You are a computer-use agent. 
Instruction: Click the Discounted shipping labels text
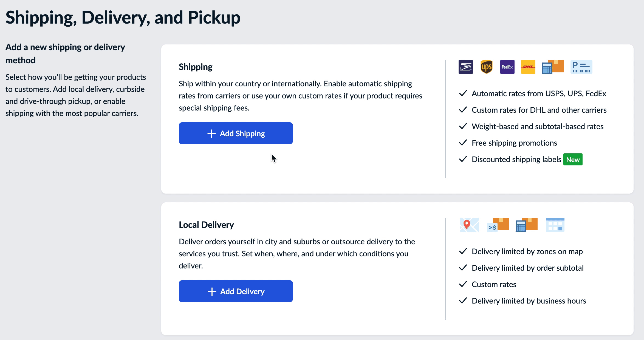[x=516, y=160]
